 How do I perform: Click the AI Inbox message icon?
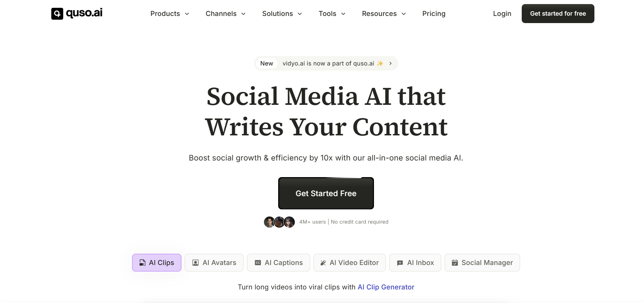pyautogui.click(x=400, y=263)
